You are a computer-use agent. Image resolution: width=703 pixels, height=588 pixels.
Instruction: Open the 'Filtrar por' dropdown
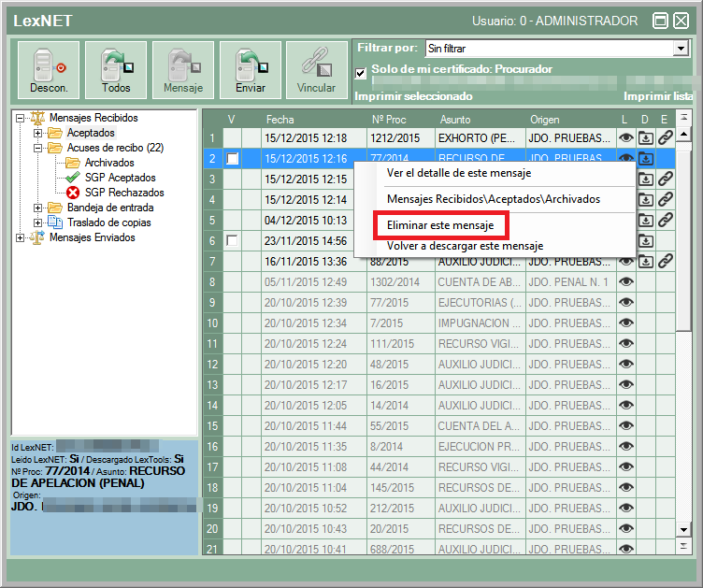click(680, 48)
